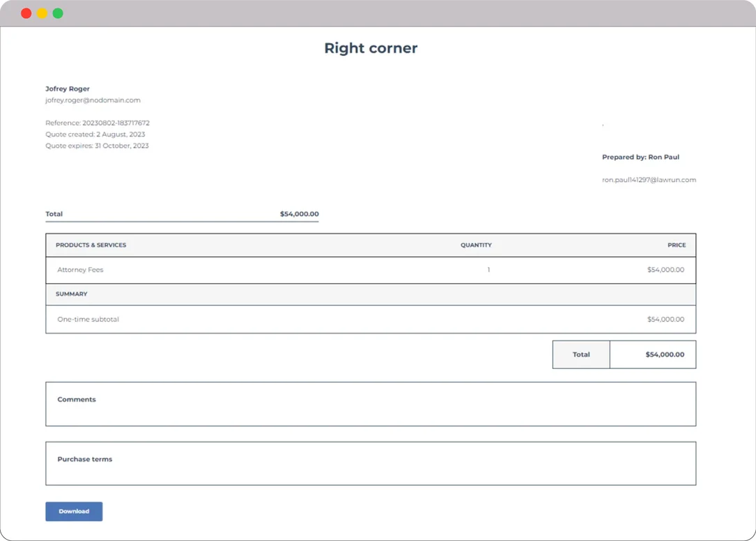The width and height of the screenshot is (756, 541).
Task: Select the One-time subtotal row
Action: point(279,319)
